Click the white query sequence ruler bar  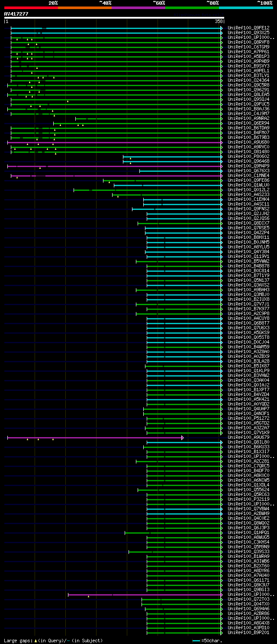pyautogui.click(x=114, y=18)
